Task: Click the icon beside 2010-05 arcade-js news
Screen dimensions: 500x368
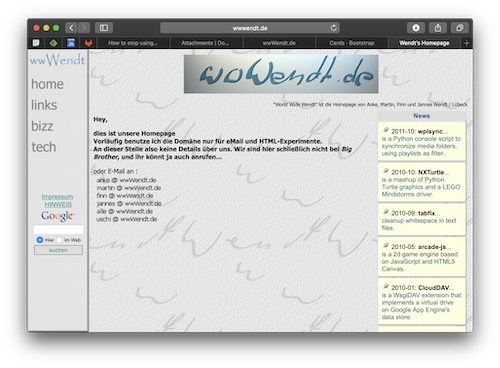Action: pyautogui.click(x=386, y=246)
